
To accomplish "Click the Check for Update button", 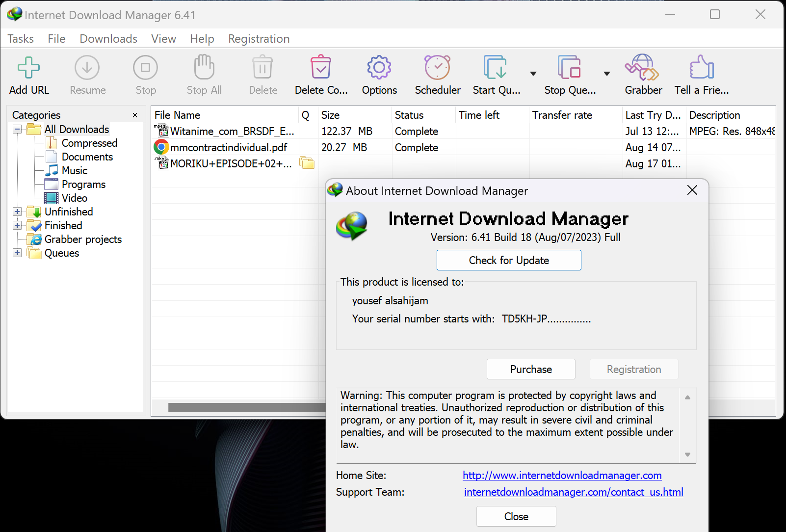I will tap(509, 260).
